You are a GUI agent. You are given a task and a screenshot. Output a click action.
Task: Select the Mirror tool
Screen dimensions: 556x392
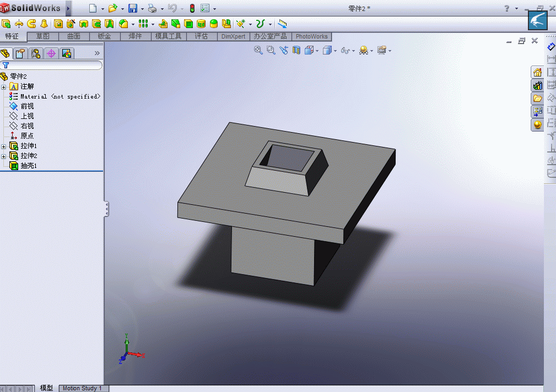(226, 24)
